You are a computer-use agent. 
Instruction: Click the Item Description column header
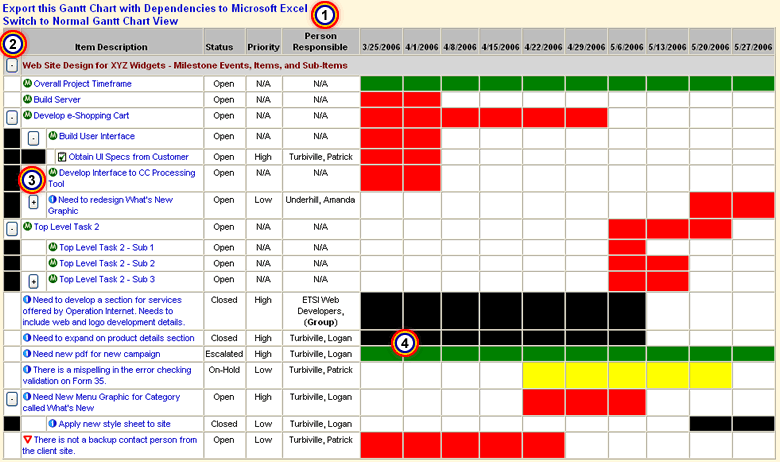click(111, 47)
